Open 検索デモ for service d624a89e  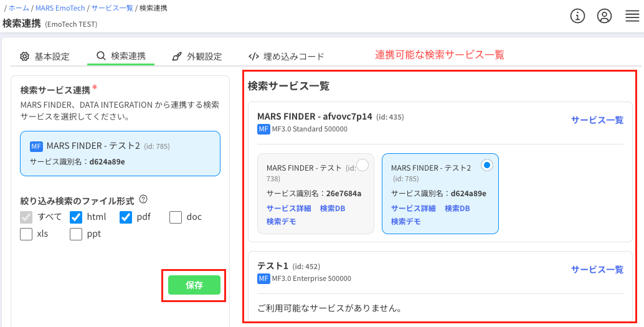tap(406, 221)
